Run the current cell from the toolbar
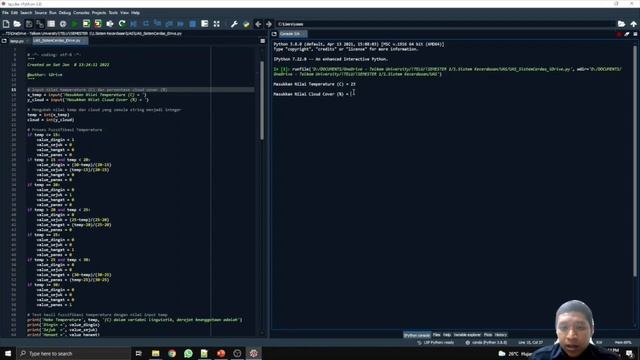The width and height of the screenshot is (640, 360). click(x=86, y=24)
